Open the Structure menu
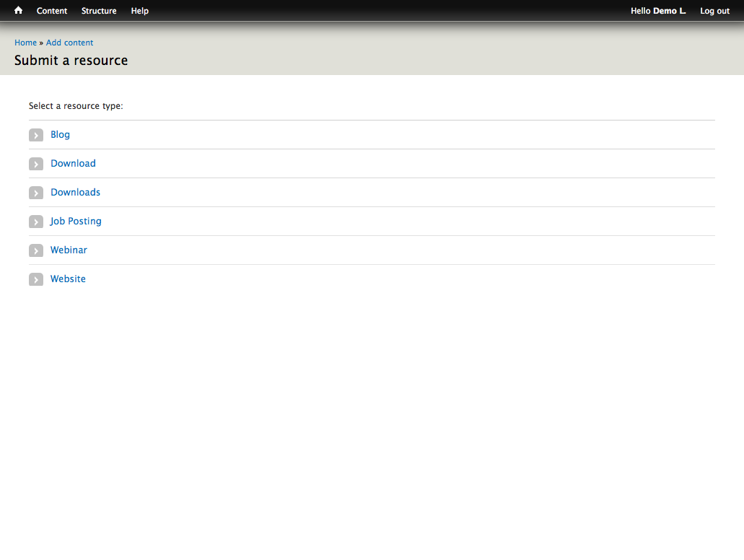 tap(99, 11)
